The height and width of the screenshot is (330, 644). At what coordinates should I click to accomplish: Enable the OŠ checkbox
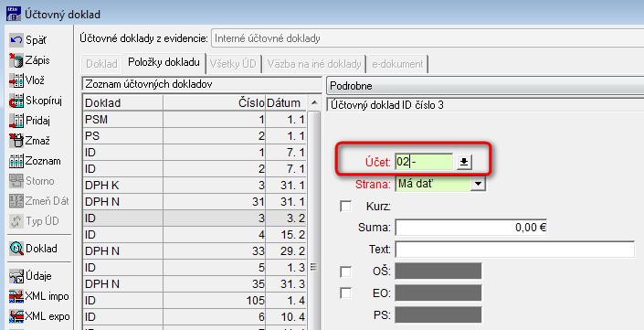[346, 271]
